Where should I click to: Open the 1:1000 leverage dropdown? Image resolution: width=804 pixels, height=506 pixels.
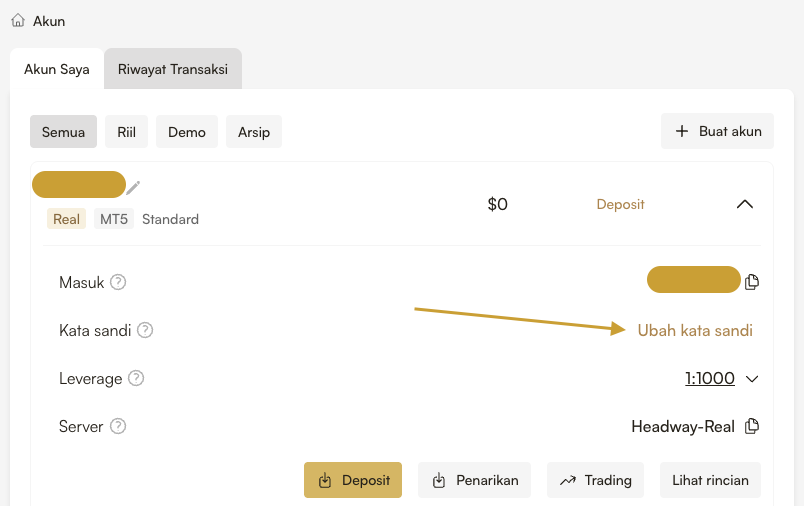pyautogui.click(x=722, y=379)
